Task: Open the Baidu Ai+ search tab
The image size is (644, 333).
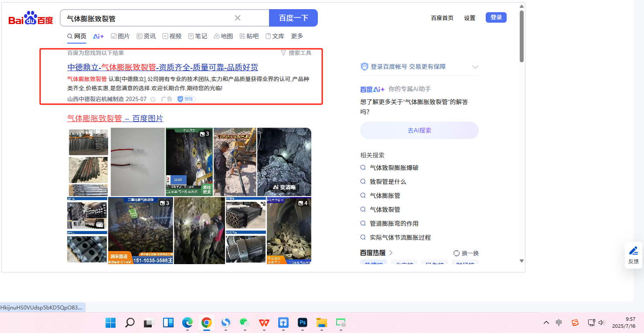Action: coord(99,36)
